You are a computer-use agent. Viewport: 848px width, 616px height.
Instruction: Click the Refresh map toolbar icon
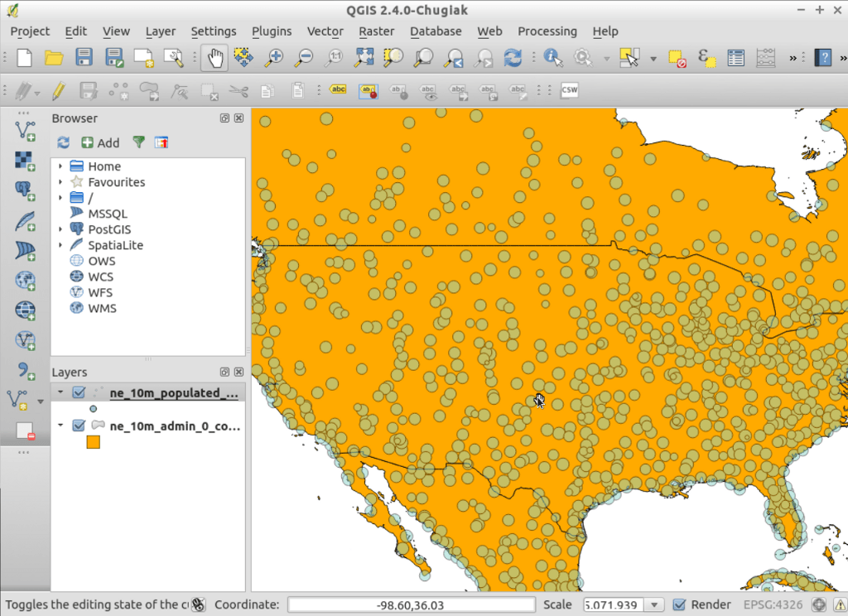(x=513, y=58)
